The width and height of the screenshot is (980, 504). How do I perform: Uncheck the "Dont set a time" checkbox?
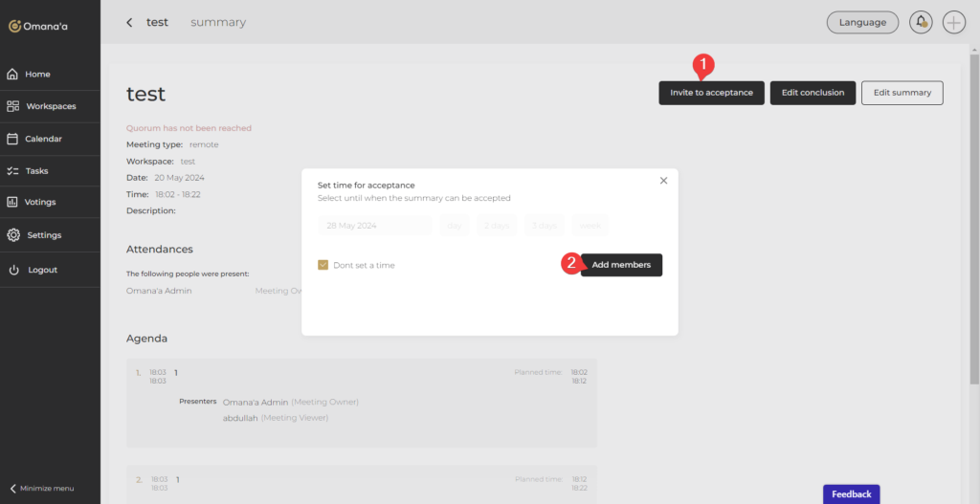[323, 265]
